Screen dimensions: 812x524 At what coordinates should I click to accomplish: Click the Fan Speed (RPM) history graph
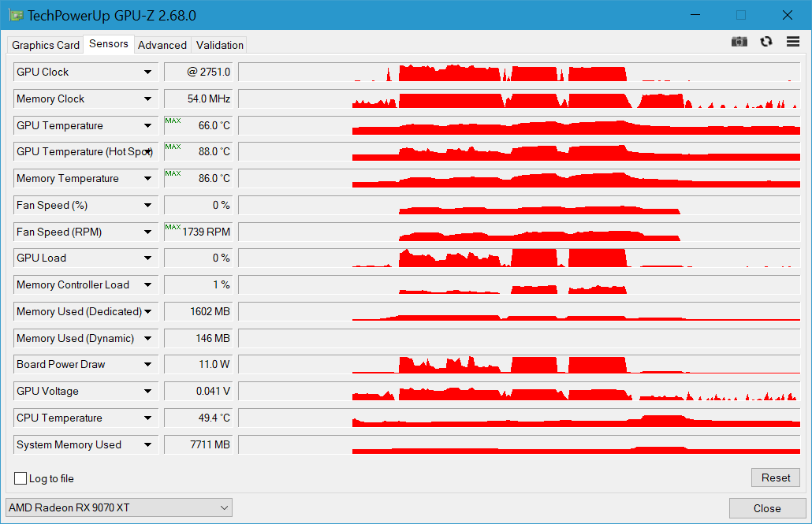pos(520,232)
